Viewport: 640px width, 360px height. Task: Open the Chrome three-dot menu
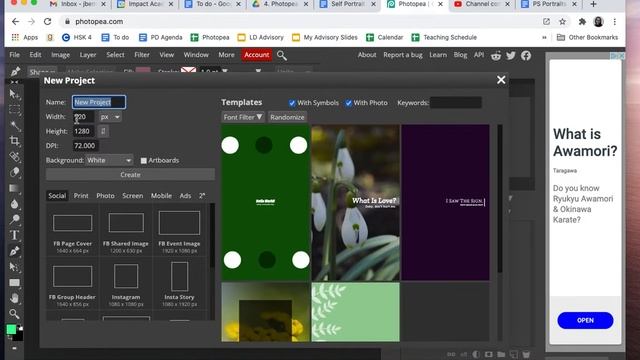[615, 22]
